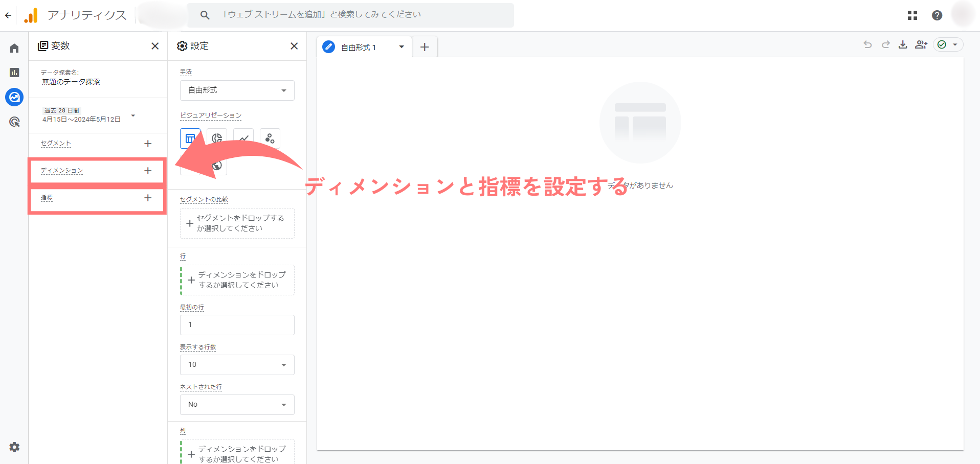Undo the last change
980x464 pixels.
[x=867, y=44]
